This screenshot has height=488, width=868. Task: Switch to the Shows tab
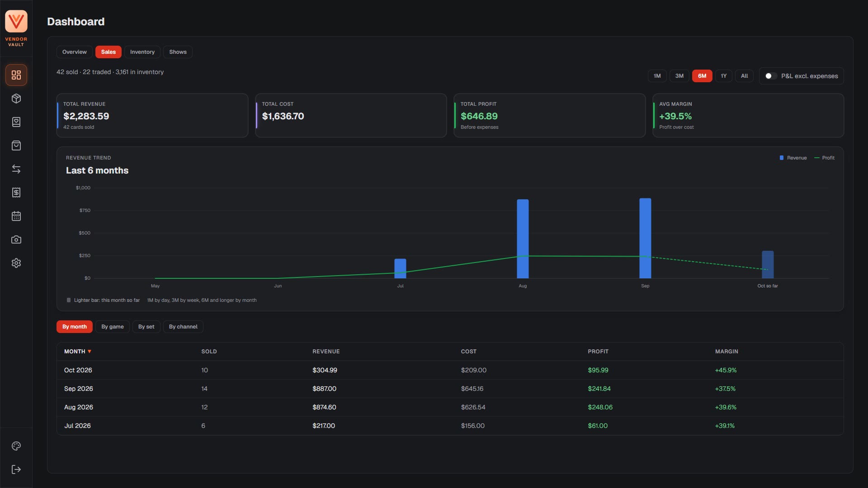[178, 52]
